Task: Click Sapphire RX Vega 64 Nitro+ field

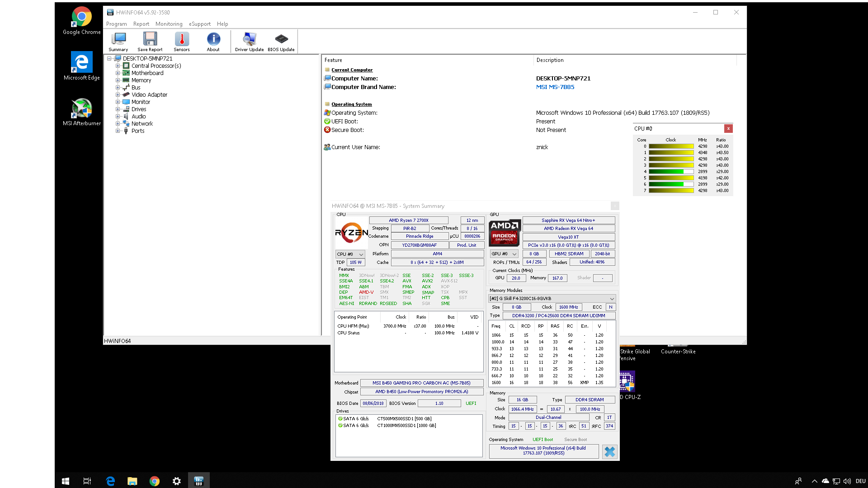Action: (568, 221)
